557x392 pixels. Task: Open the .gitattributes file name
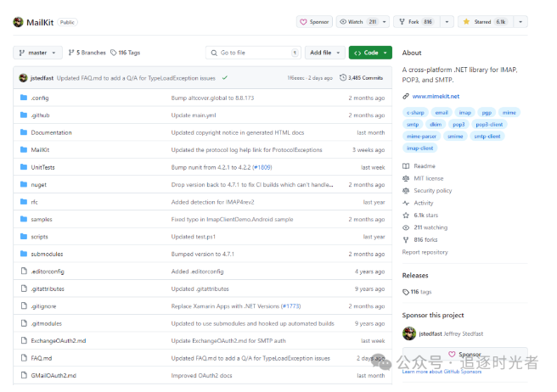(x=48, y=289)
